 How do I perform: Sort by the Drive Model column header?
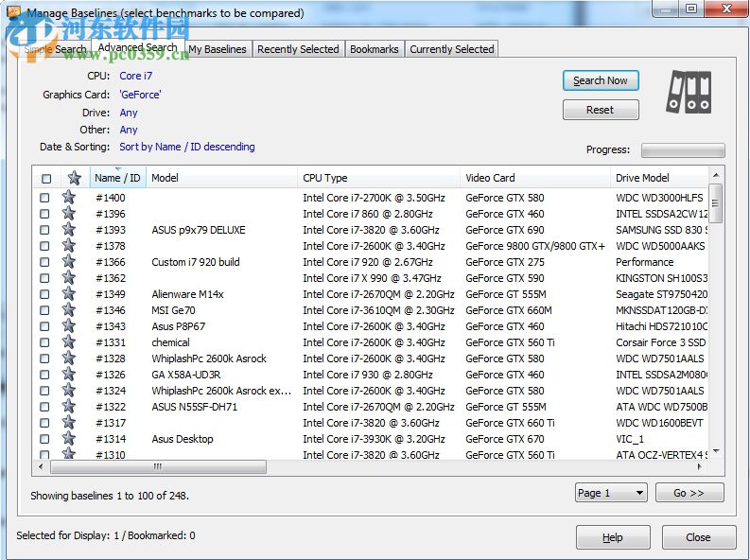658,178
